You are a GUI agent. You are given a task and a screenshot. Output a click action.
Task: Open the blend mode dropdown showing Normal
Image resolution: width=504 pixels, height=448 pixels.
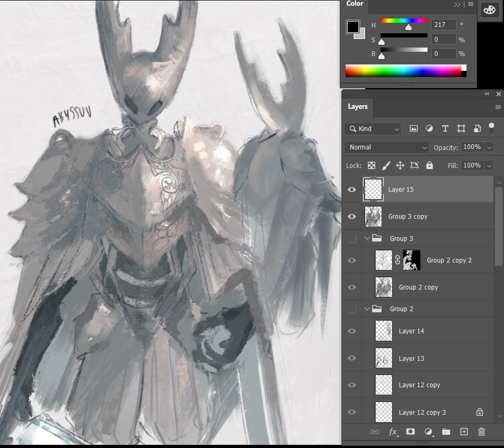[386, 147]
